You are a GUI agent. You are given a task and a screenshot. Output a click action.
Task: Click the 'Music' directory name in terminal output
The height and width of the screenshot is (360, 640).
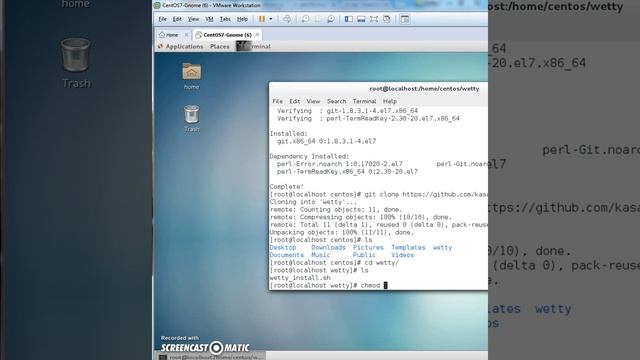[321, 255]
